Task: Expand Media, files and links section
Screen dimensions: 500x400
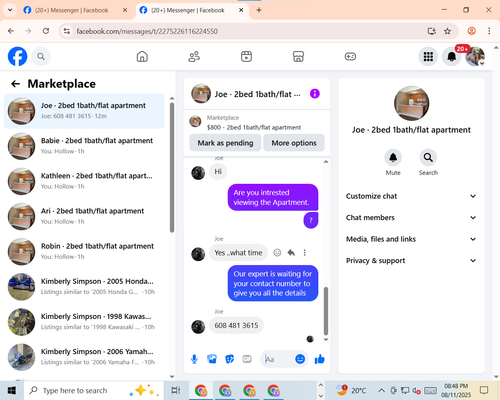Action: [411, 239]
